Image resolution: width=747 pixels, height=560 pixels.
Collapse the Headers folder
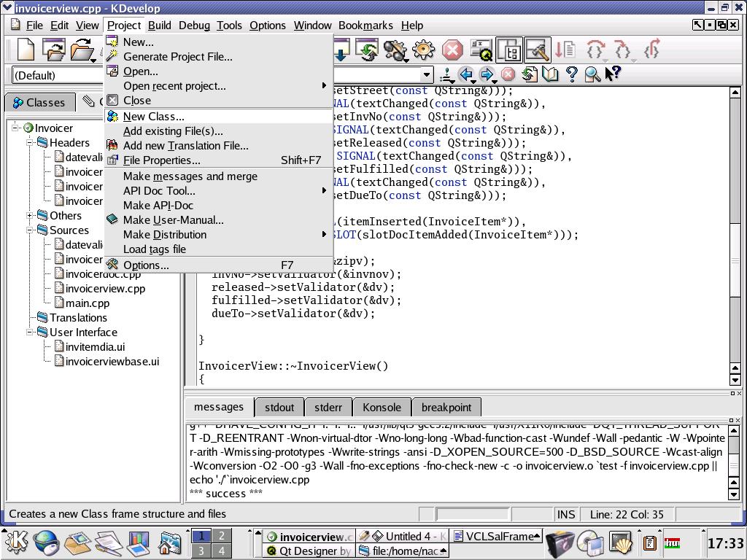pos(29,142)
